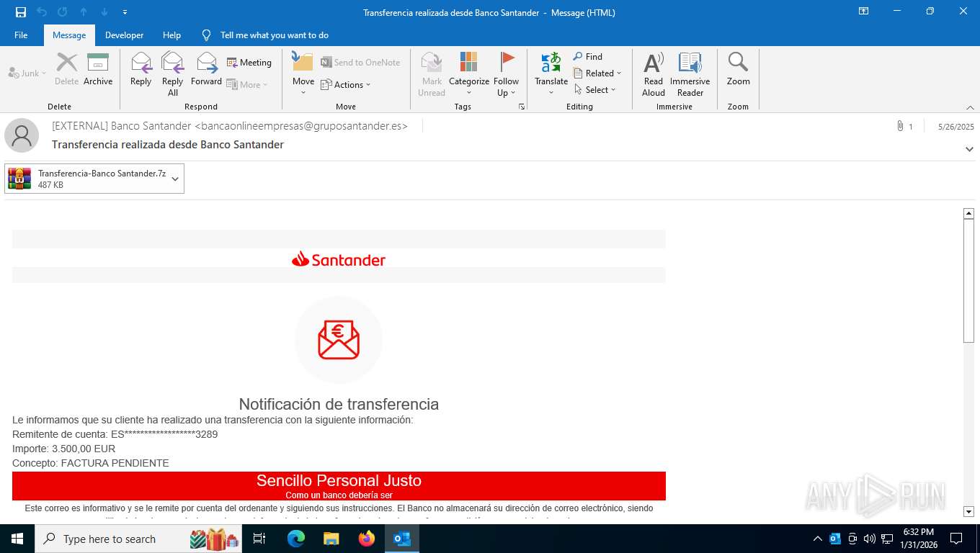
Task: Open the Tags dialog launcher
Action: coord(522,107)
